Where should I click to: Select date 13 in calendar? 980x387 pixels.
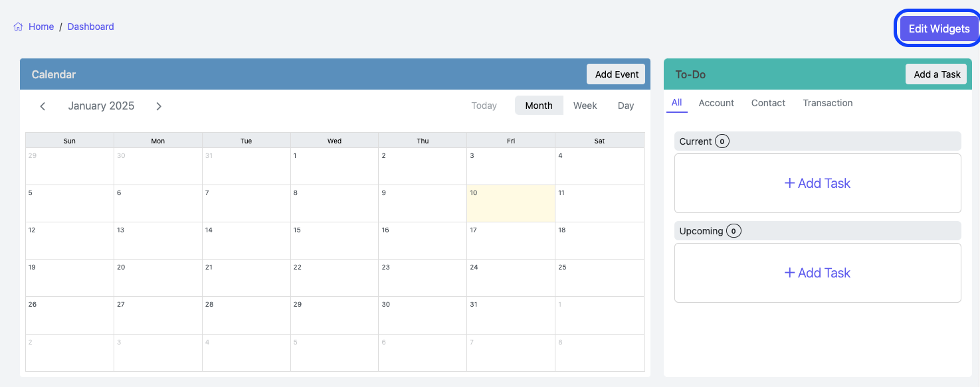click(158, 240)
